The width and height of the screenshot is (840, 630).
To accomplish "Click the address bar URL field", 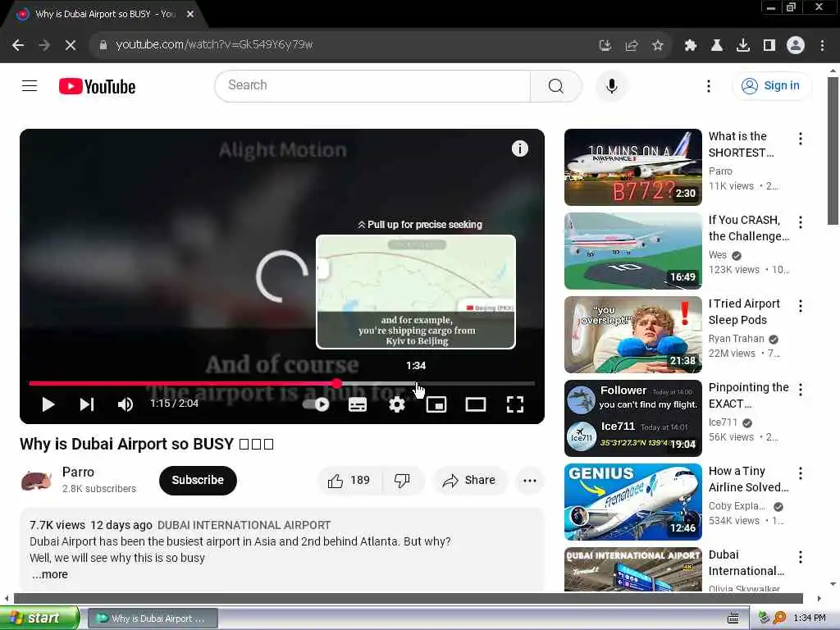I will 343,45.
